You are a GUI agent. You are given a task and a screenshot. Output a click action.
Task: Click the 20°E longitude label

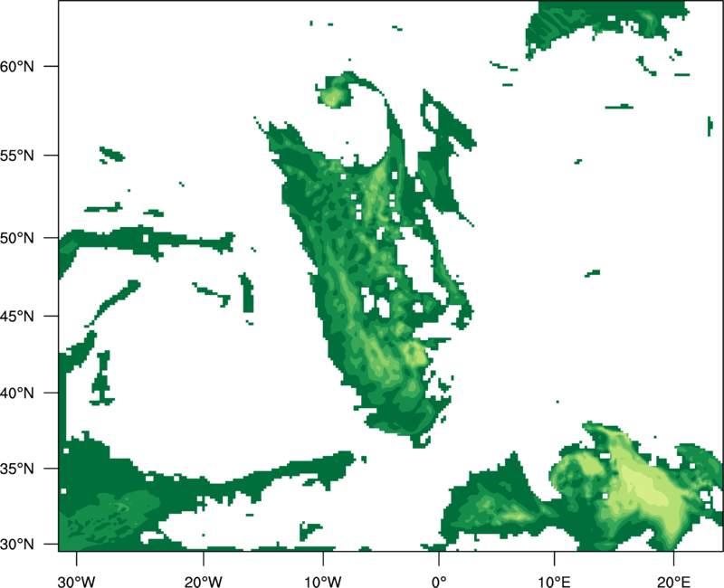tap(673, 582)
